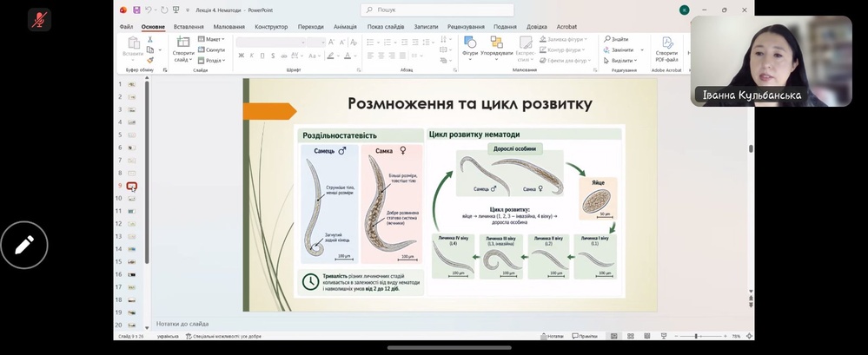Viewport: 868px width, 355px height.
Task: Switch to the Анімація tab
Action: (345, 27)
